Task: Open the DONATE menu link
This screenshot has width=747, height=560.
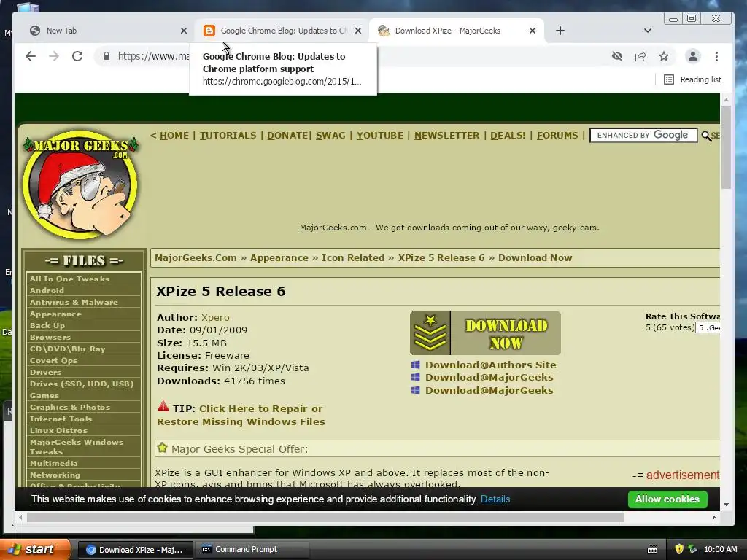Action: coord(287,135)
